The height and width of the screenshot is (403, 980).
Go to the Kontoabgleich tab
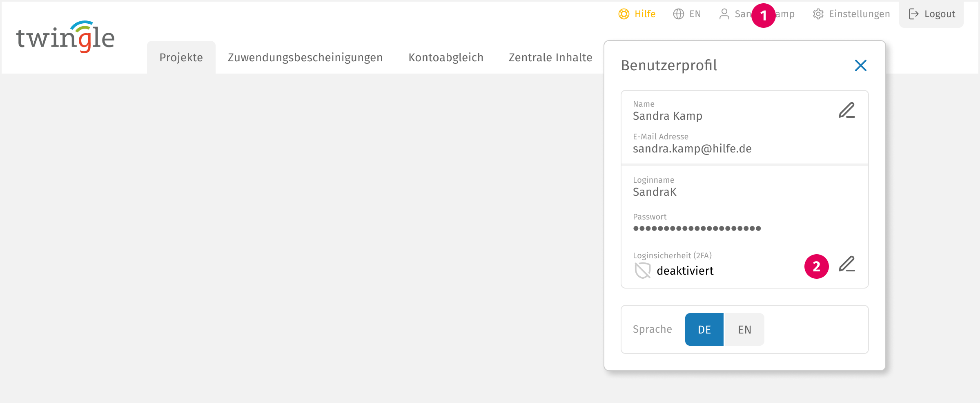(446, 58)
